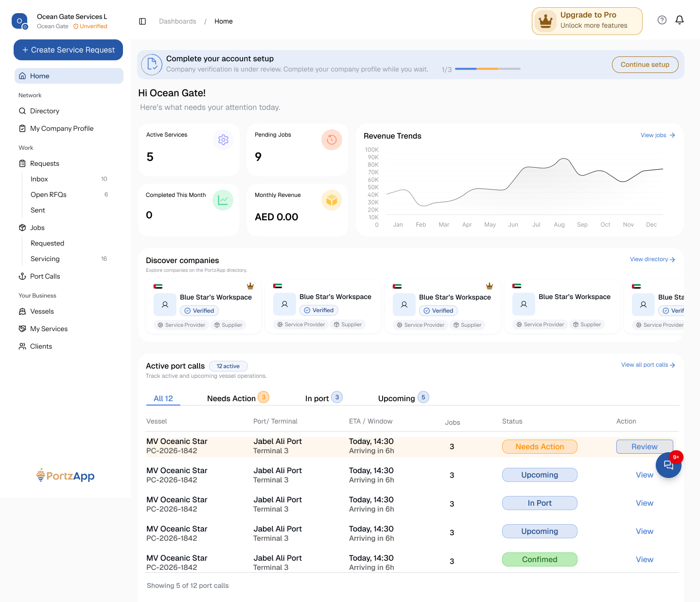Switch to the Upcoming tab

[x=403, y=398]
